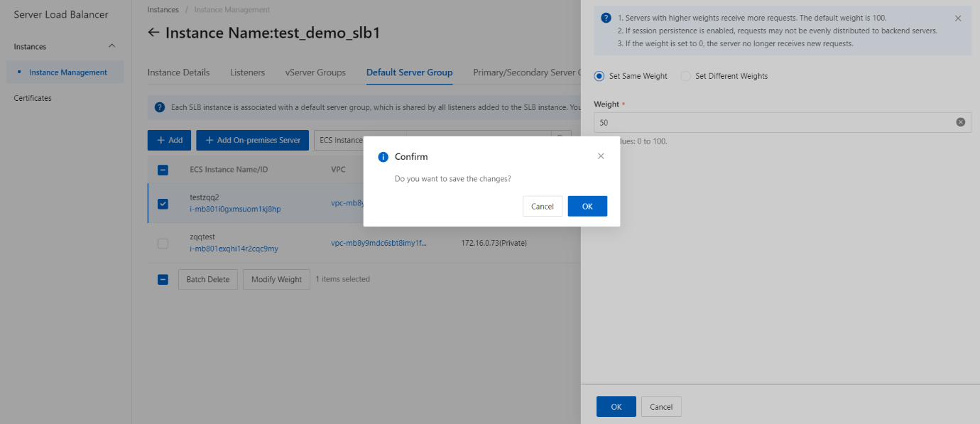Viewport: 980px width, 424px height.
Task: Click the help icon in weight tips banner
Action: [x=606, y=18]
